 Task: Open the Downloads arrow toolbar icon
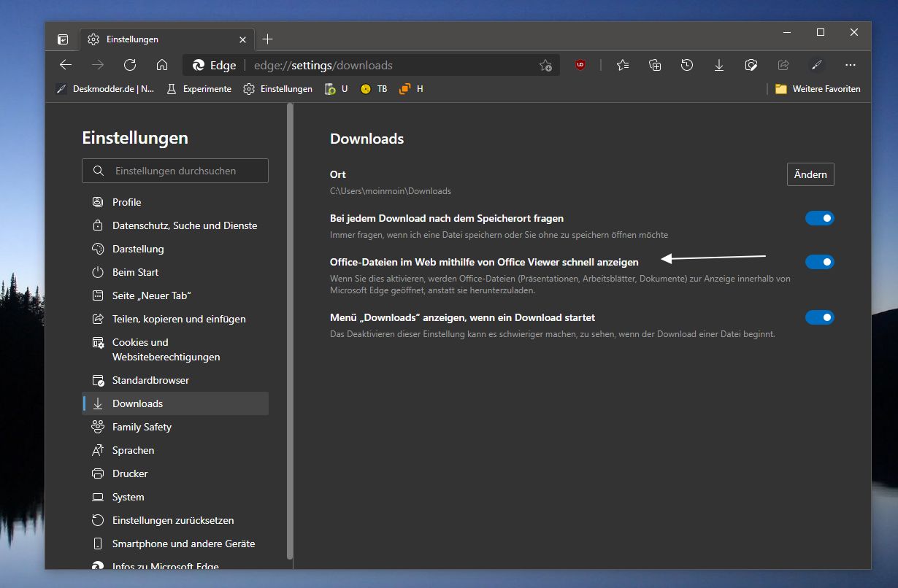point(719,65)
